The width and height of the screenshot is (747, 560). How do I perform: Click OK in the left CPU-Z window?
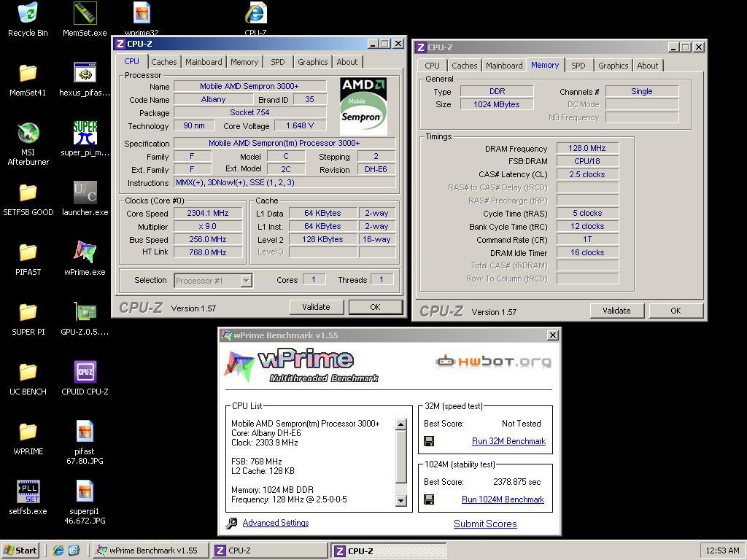[x=376, y=307]
